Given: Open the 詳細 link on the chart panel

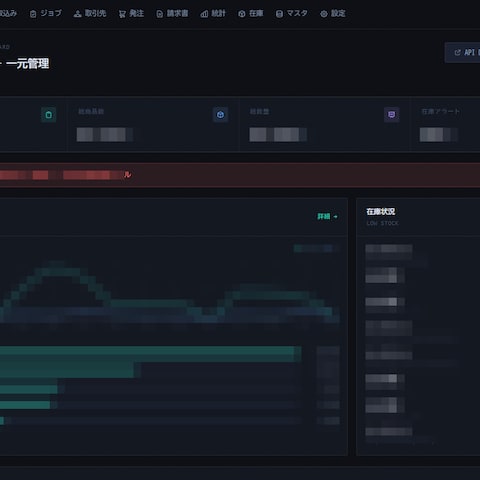Looking at the screenshot, I should click(x=327, y=217).
